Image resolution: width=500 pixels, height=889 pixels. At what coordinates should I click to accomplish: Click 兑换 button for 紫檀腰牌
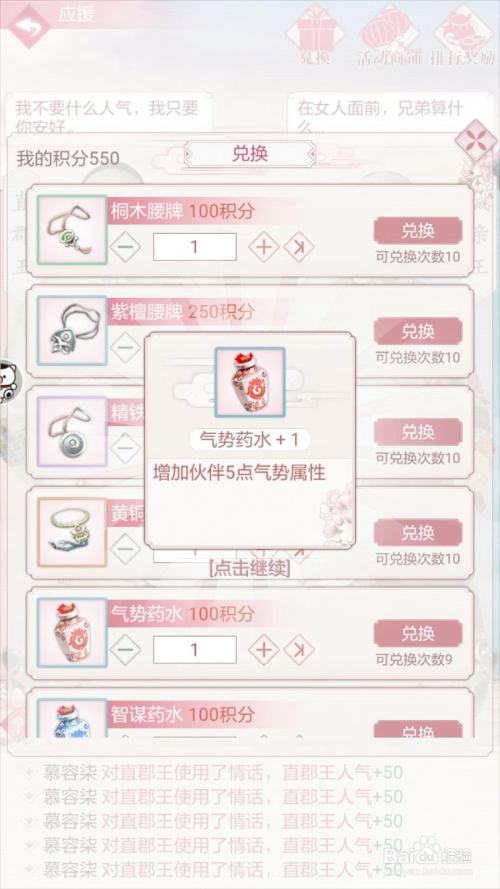point(418,331)
